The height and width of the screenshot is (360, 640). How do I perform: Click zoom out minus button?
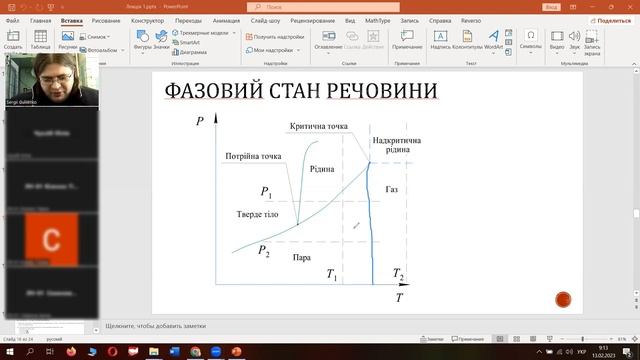562,339
